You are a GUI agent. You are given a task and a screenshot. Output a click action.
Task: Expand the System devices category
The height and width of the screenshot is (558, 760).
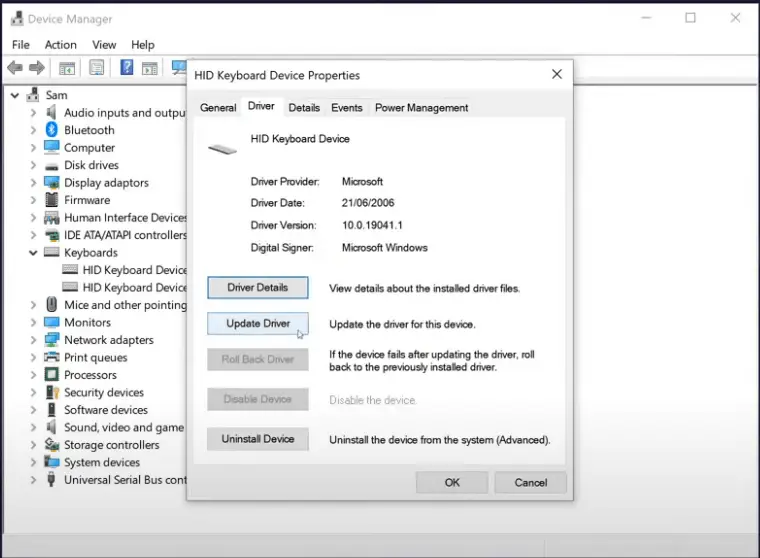point(33,462)
